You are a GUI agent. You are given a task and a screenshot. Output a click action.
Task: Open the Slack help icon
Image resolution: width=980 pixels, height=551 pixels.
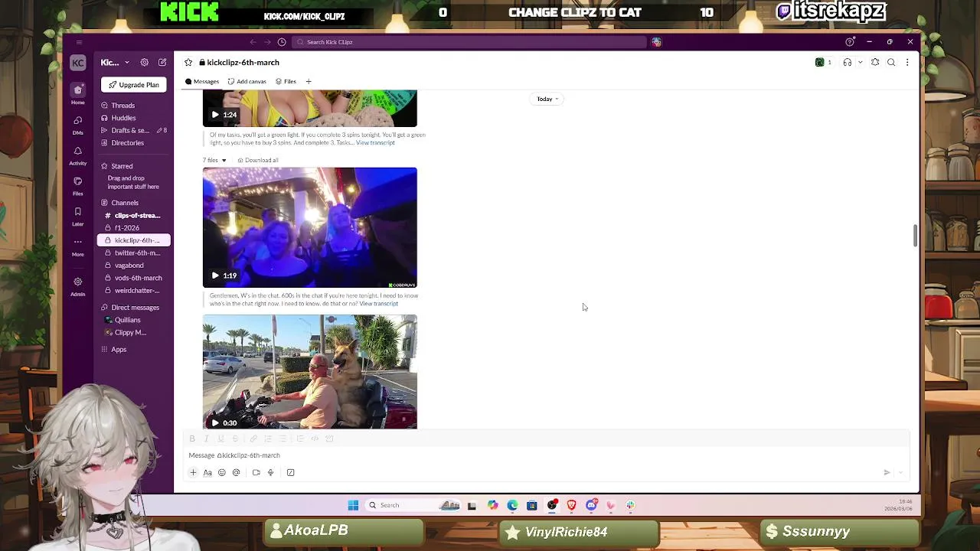pyautogui.click(x=849, y=42)
